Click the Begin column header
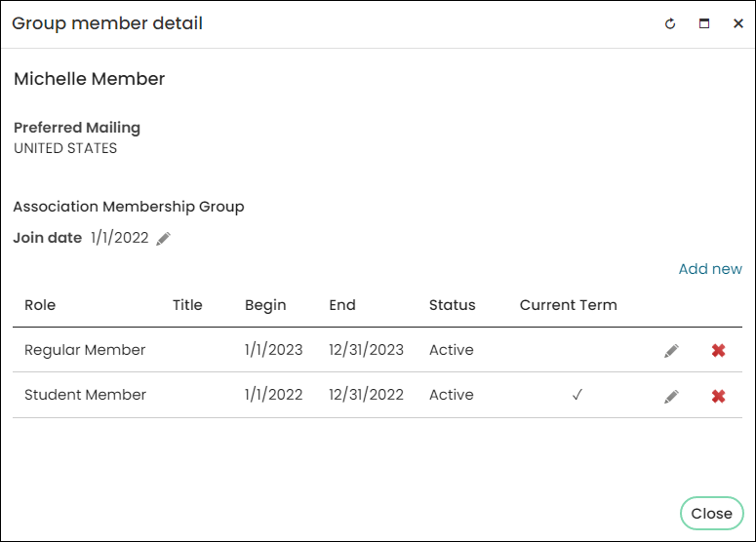 [x=265, y=305]
